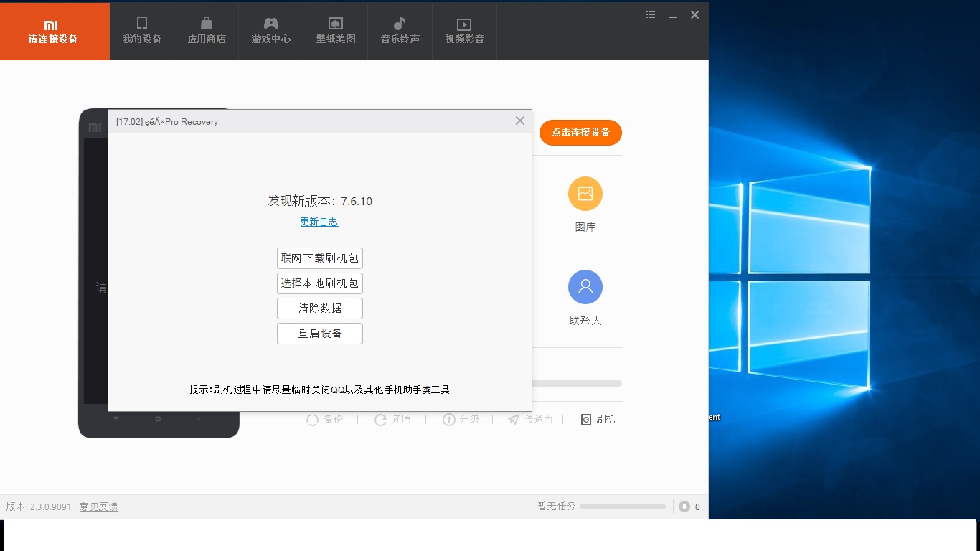Click the 备份 backup icon
Viewport: 980px width, 551px height.
313,420
